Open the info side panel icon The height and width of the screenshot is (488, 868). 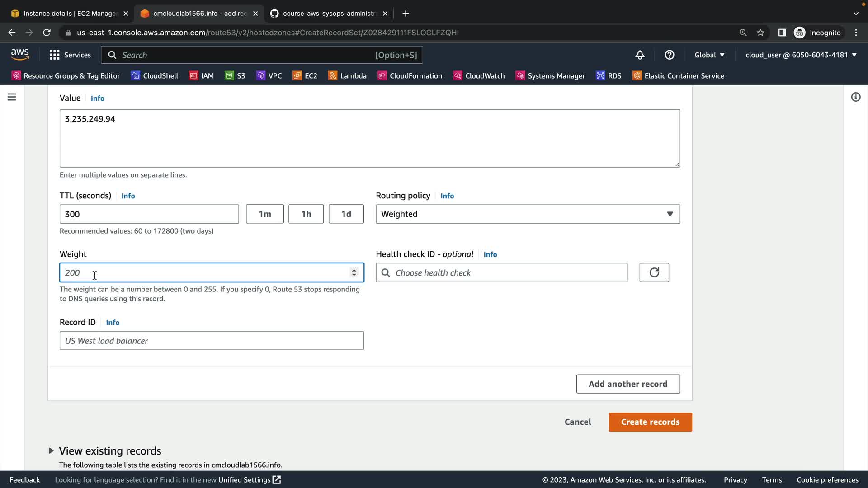pos(855,97)
